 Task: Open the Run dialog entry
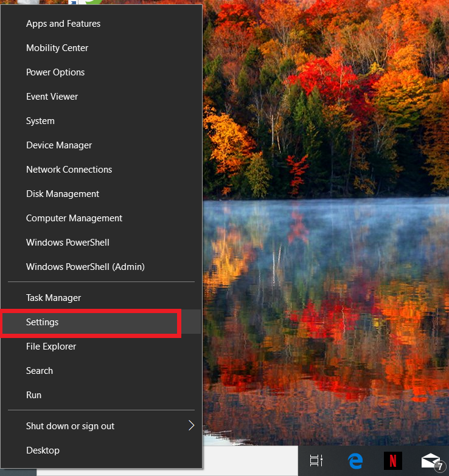coord(101,395)
